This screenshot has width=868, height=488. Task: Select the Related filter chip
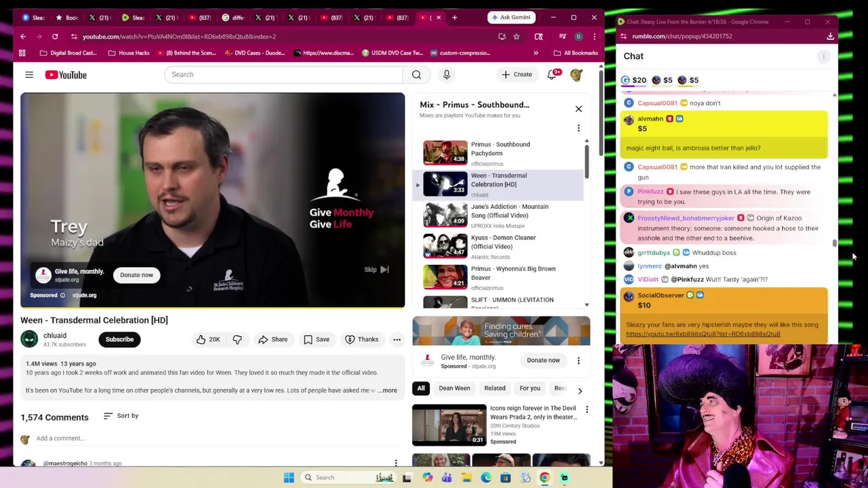point(495,388)
